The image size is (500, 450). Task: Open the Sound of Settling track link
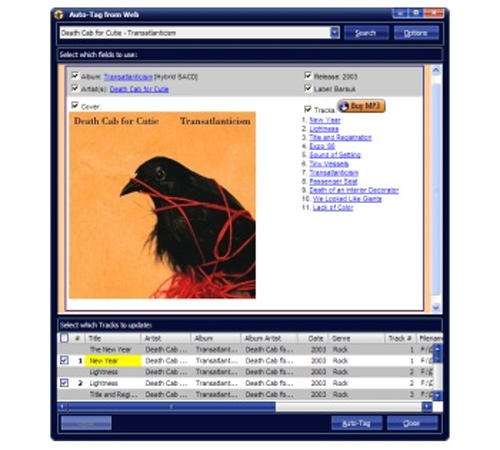coord(335,155)
